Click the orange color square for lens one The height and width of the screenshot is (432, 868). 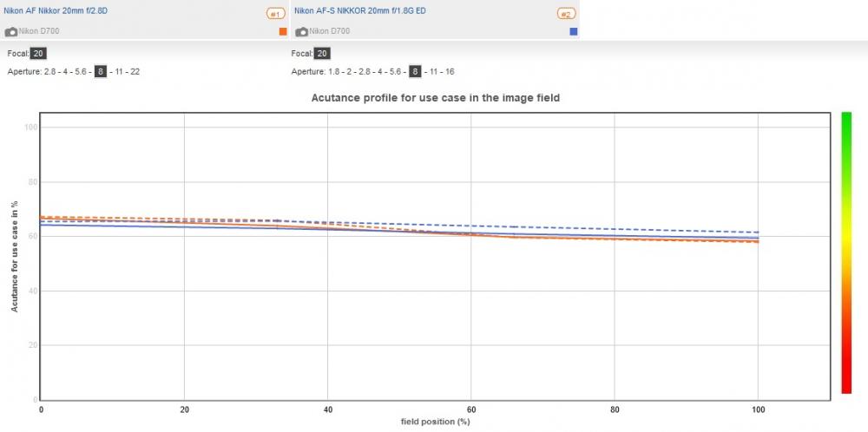(284, 31)
